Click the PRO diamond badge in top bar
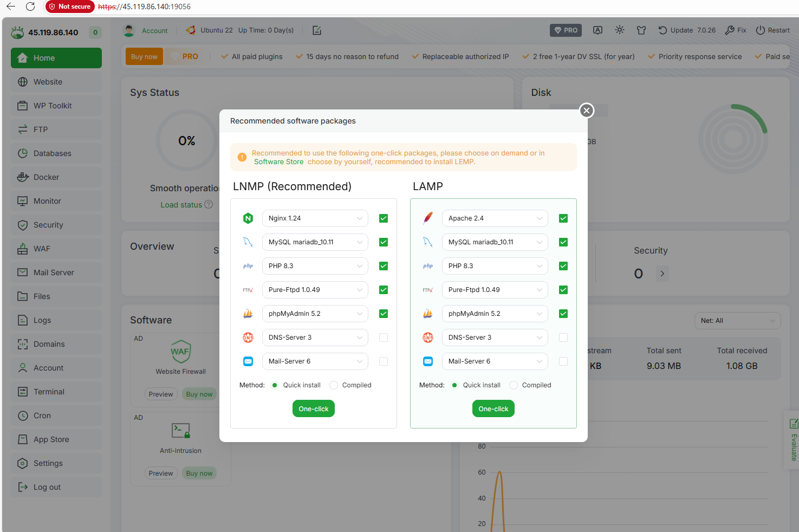This screenshot has height=532, width=799. pyautogui.click(x=566, y=30)
